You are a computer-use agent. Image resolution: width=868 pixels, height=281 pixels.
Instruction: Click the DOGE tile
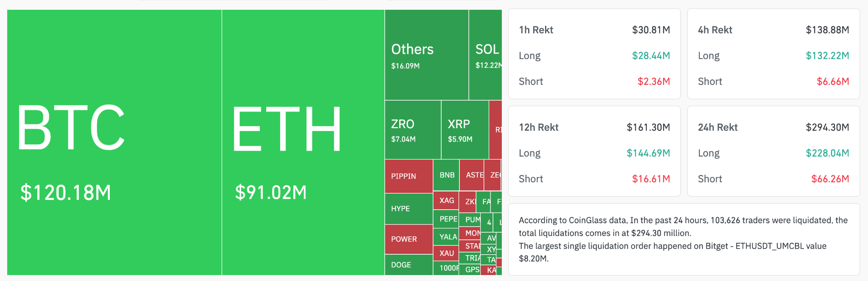409,264
